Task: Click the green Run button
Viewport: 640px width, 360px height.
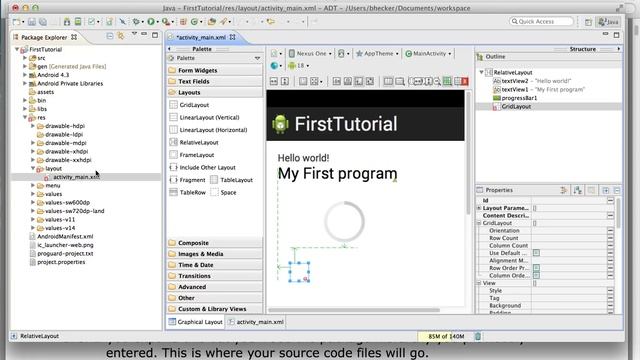Action: pos(151,22)
